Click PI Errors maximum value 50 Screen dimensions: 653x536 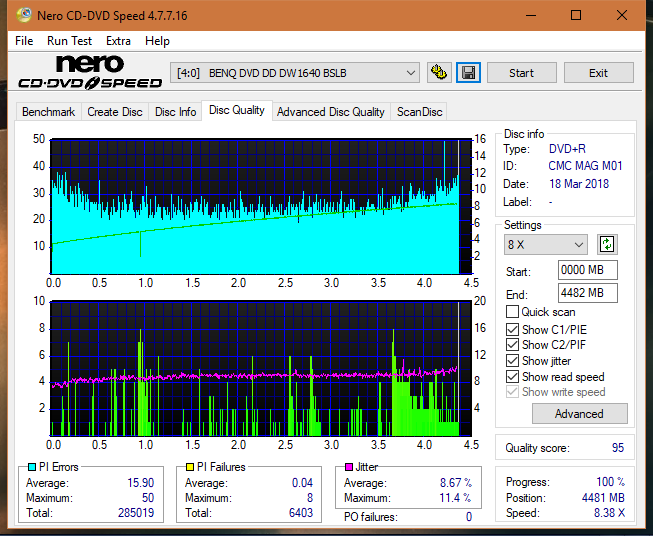[148, 498]
